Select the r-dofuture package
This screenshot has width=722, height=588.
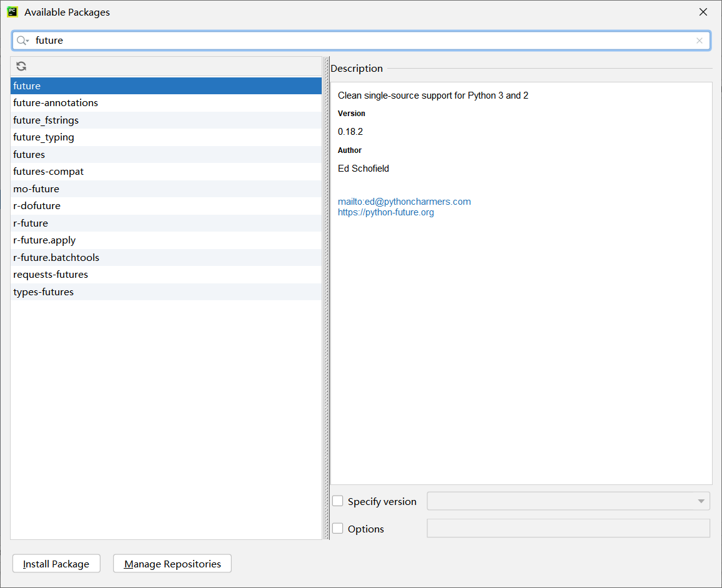pyautogui.click(x=166, y=205)
